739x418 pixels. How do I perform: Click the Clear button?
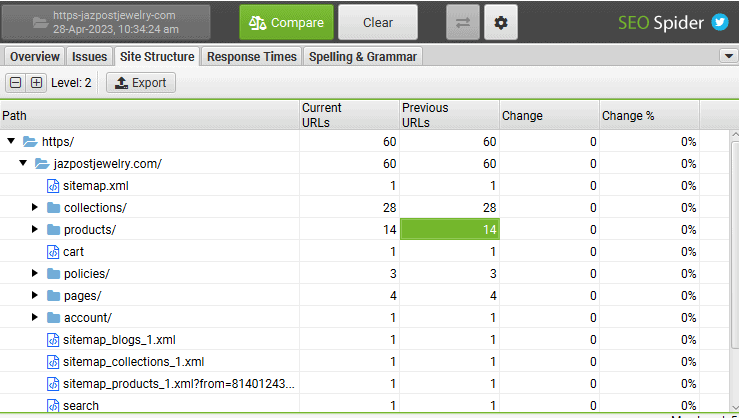378,22
